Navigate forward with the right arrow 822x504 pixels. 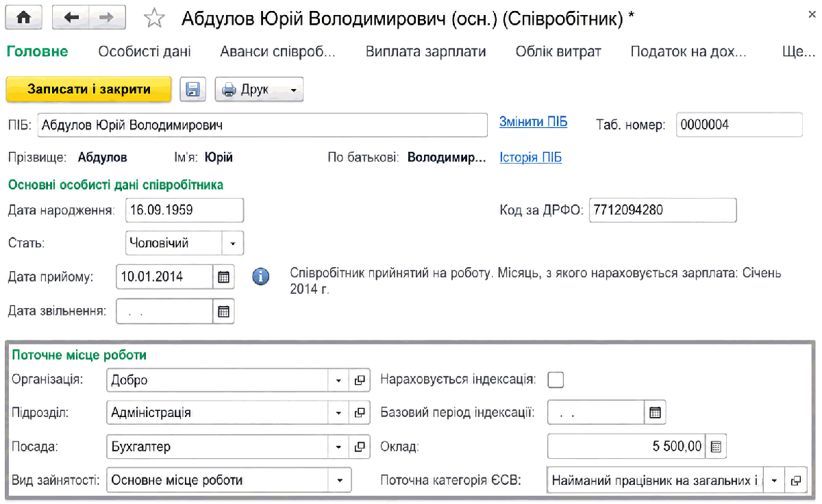point(107,18)
